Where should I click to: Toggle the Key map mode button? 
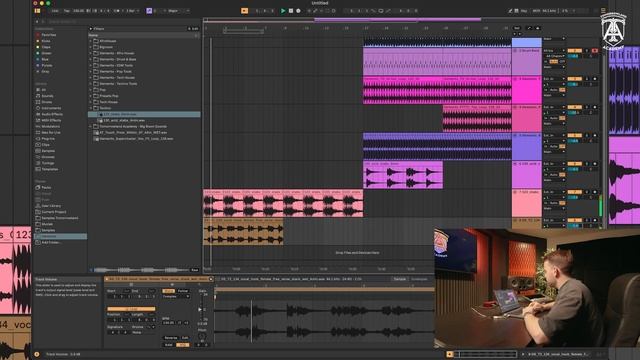524,11
